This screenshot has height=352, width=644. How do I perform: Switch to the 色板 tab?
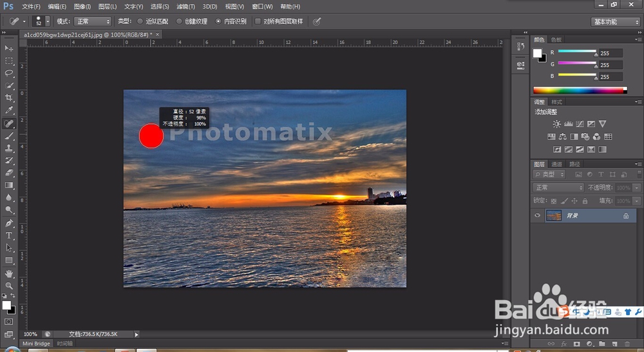tap(556, 39)
